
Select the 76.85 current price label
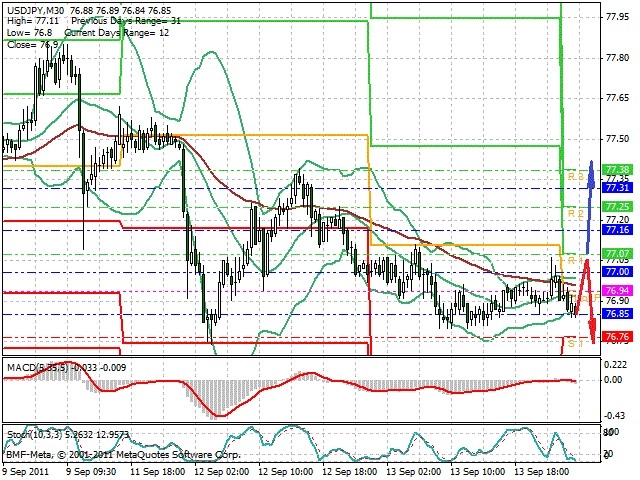coord(617,314)
